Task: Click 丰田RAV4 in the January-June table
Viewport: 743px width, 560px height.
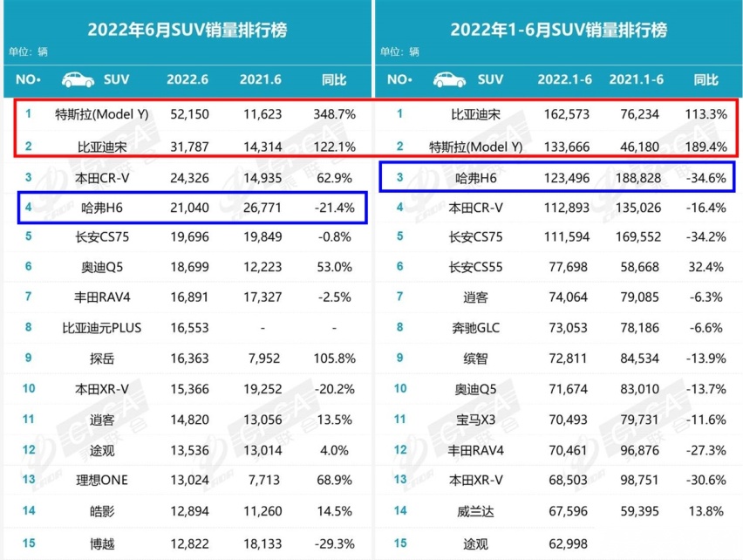Action: 475,450
